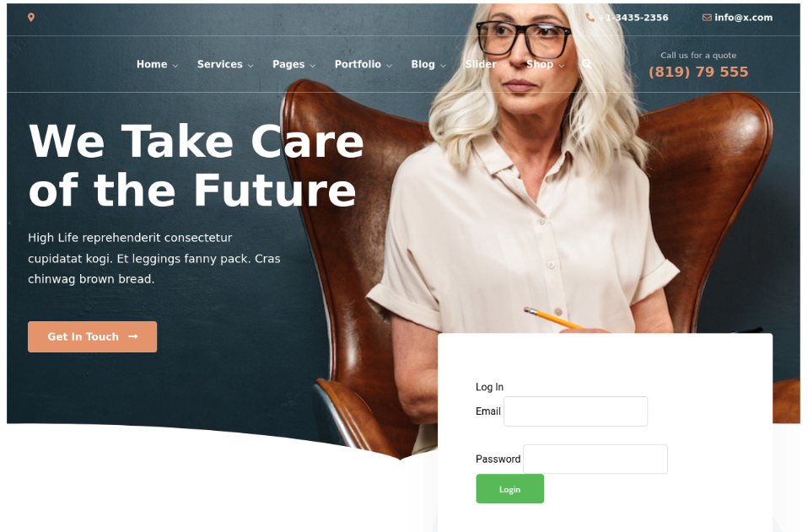
Task: Open the Portfolio menu item
Action: 358,64
